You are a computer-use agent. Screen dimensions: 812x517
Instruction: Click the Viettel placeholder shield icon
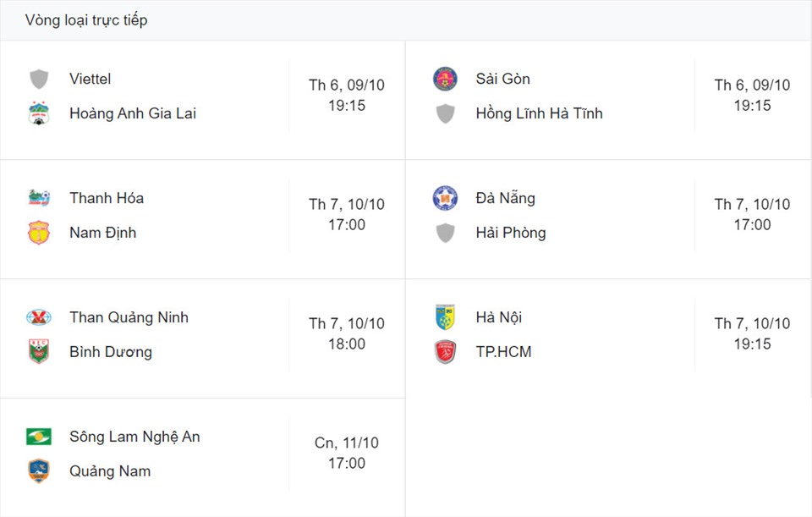pos(39,80)
